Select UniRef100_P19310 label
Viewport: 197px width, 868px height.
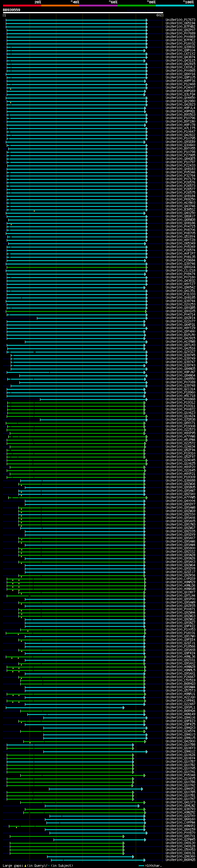click(180, 454)
